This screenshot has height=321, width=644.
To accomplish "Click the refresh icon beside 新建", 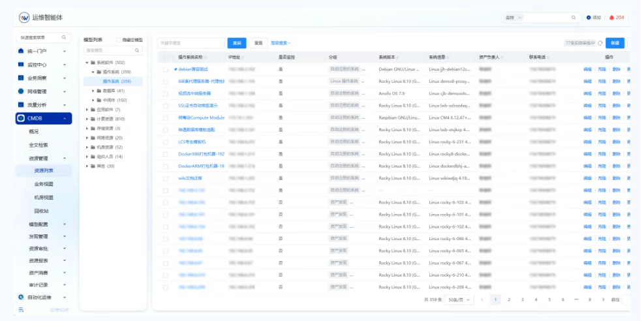I will tap(600, 43).
